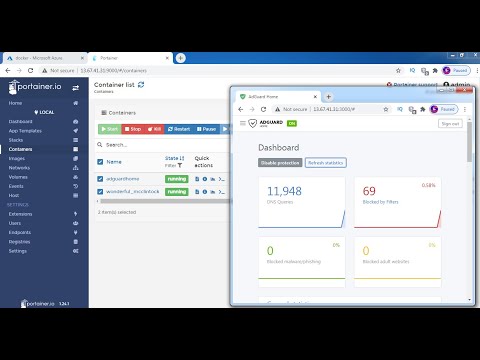This screenshot has width=480, height=360.
Task: Click the Sign out button in AdGuard
Action: point(450,124)
